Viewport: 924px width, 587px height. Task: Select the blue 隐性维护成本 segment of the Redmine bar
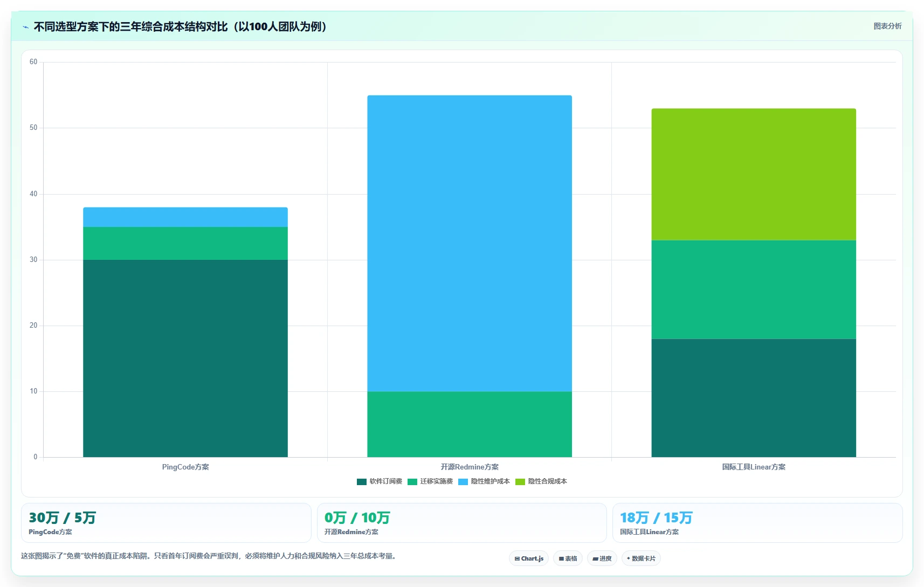point(470,243)
